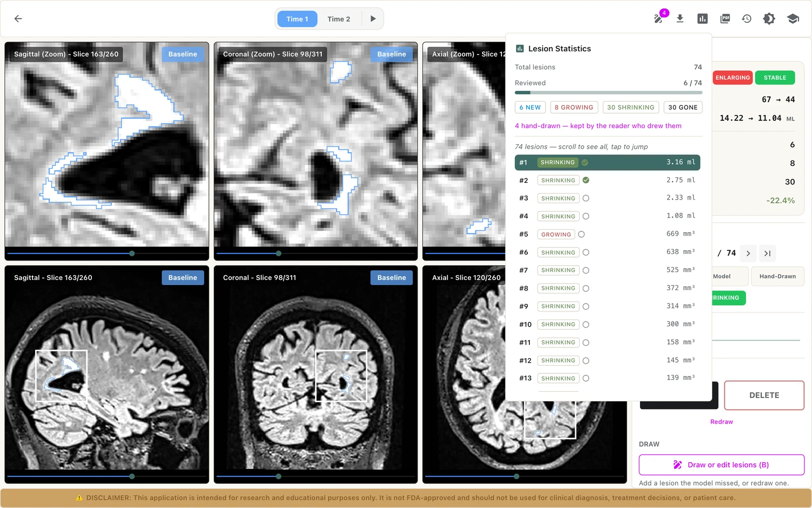Filter by 8 GROWING lesions chip

pos(573,107)
